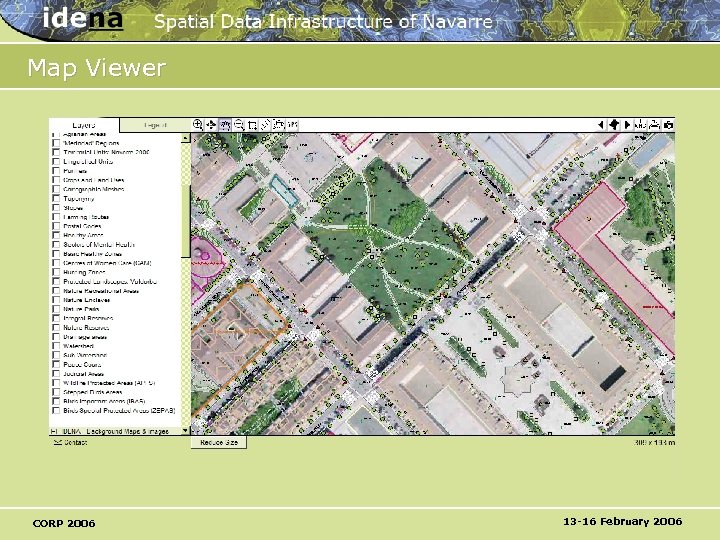Enable Birds Special Protected Areas (ZEPAS) checkbox
The image size is (720, 540).
56,411
